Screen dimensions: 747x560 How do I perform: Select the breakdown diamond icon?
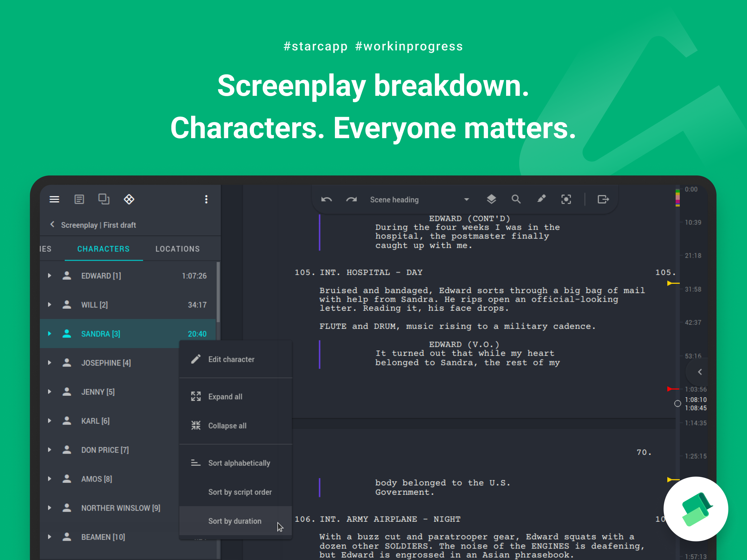tap(129, 199)
